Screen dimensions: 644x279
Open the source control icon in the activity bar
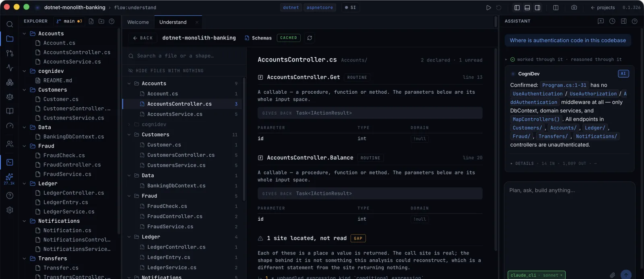click(10, 53)
